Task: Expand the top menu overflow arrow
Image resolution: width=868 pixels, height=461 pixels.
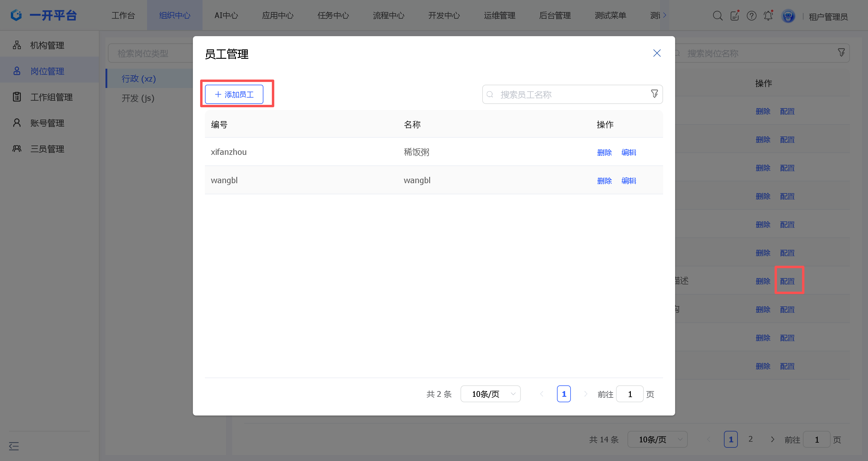Action: [665, 15]
